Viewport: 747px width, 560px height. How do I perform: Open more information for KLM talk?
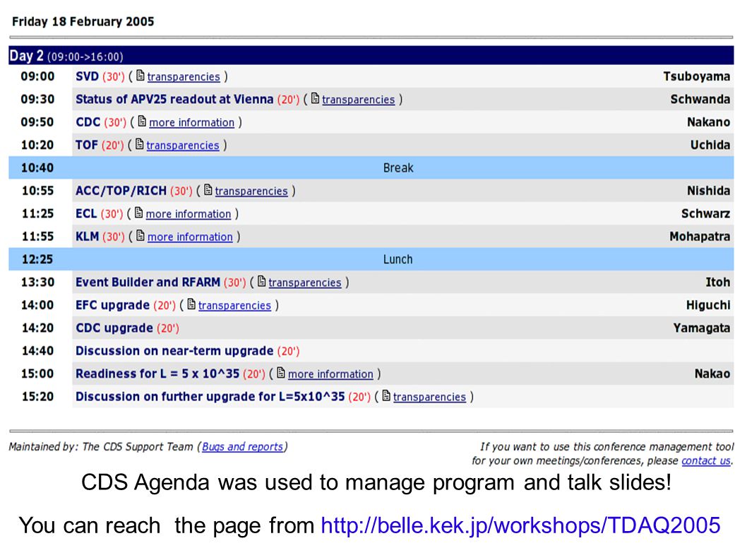190,237
